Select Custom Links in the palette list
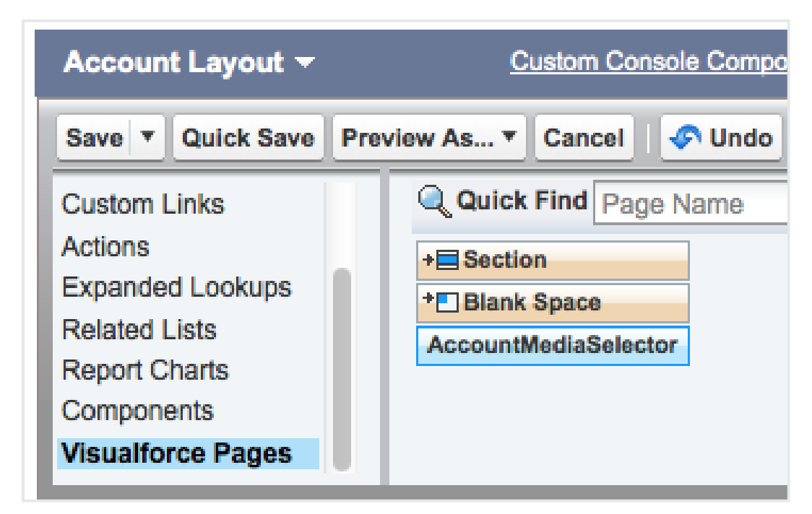This screenshot has height=514, width=812. pyautogui.click(x=143, y=204)
